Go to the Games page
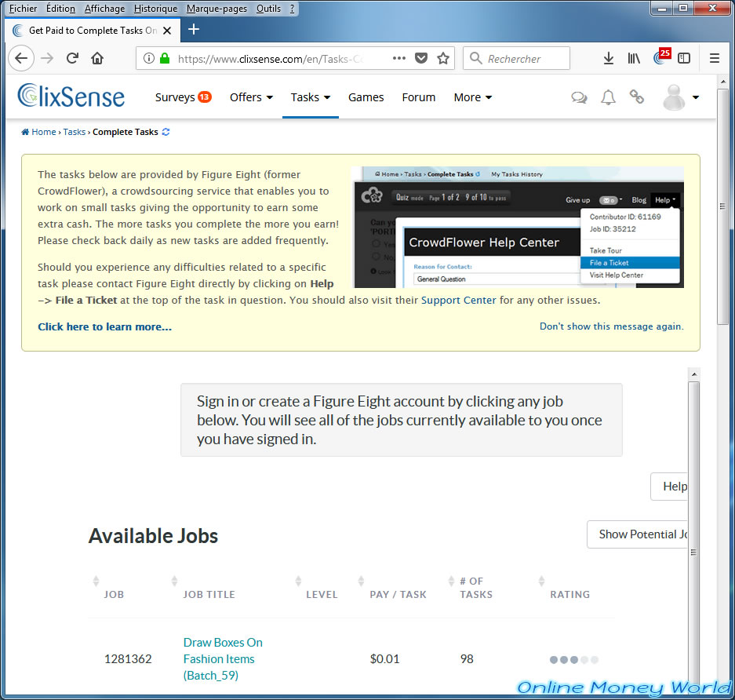Screen dimensions: 735x700 click(366, 97)
